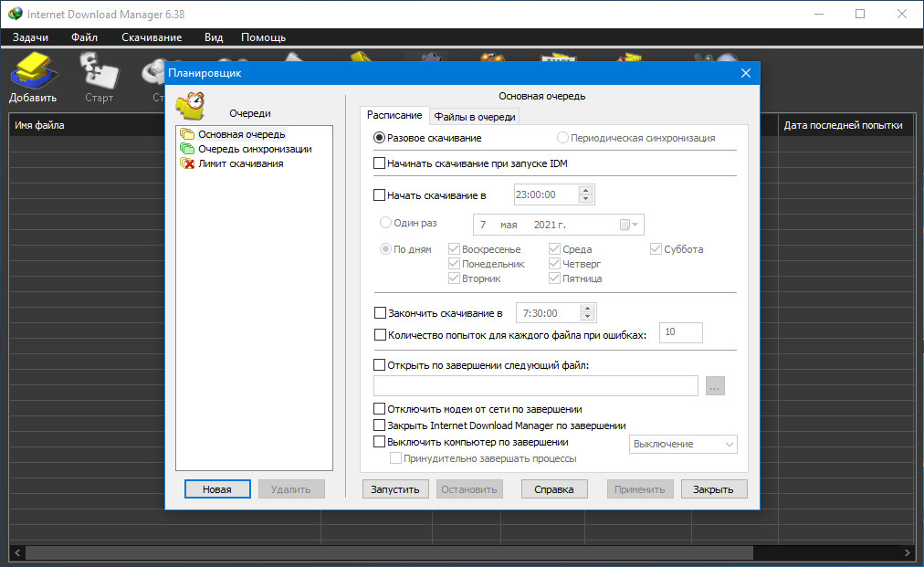Image resolution: width=924 pixels, height=567 pixels.
Task: Click the Закрыть button in scheduler
Action: click(714, 489)
